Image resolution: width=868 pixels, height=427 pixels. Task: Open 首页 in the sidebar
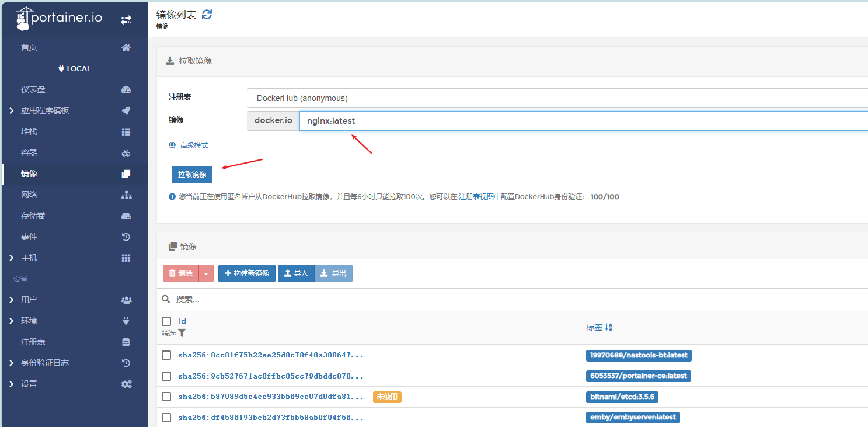(29, 48)
